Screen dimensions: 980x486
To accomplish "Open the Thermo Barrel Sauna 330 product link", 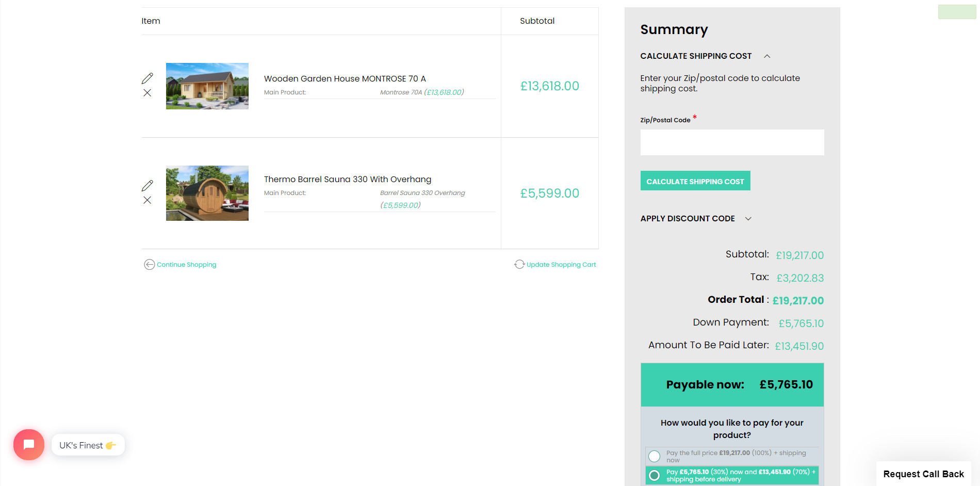I will (x=348, y=180).
